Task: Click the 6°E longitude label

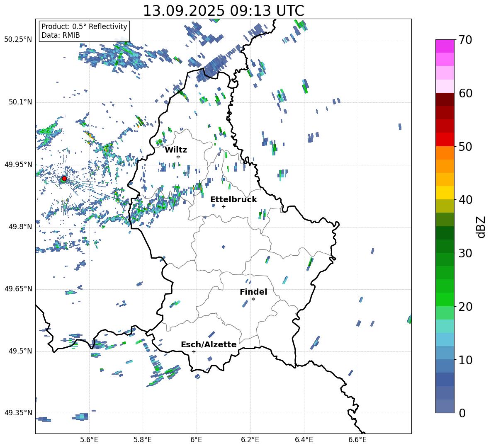Action: (x=197, y=440)
